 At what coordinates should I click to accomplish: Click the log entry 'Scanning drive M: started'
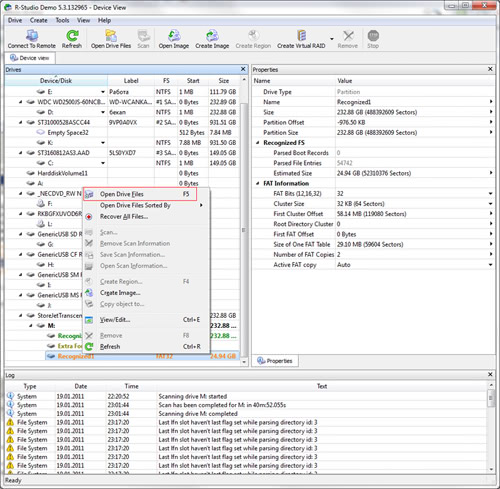(x=193, y=396)
